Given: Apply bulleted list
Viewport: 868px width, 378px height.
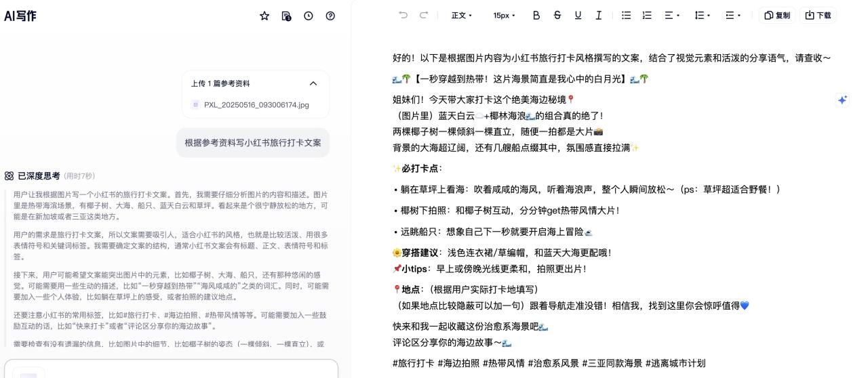Looking at the screenshot, I should [626, 15].
